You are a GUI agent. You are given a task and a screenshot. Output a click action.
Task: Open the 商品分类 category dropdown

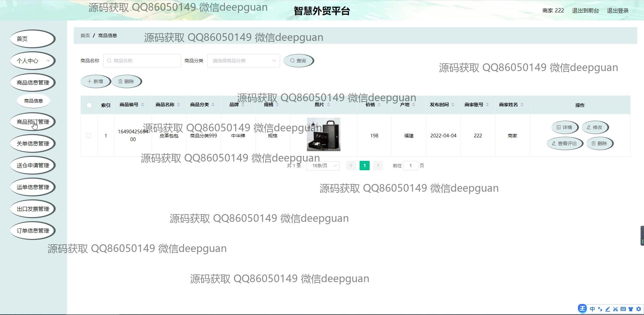coord(244,61)
